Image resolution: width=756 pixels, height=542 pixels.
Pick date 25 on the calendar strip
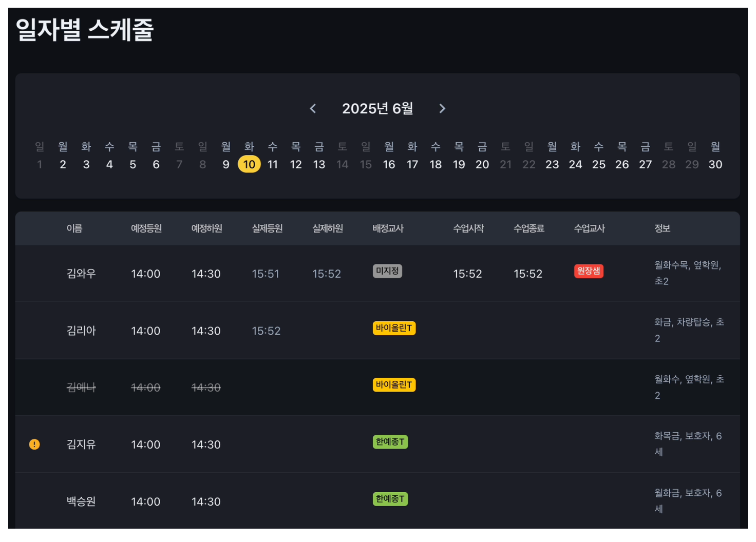coord(599,164)
